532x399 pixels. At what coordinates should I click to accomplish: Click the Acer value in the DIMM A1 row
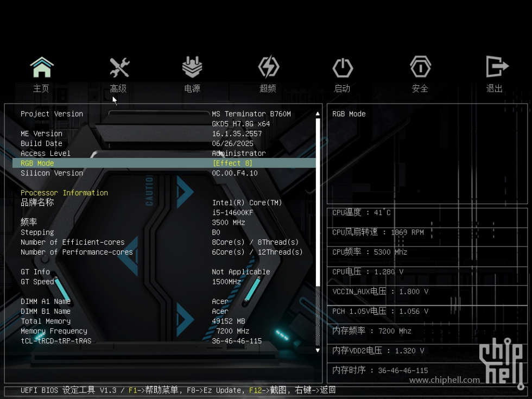pos(220,301)
